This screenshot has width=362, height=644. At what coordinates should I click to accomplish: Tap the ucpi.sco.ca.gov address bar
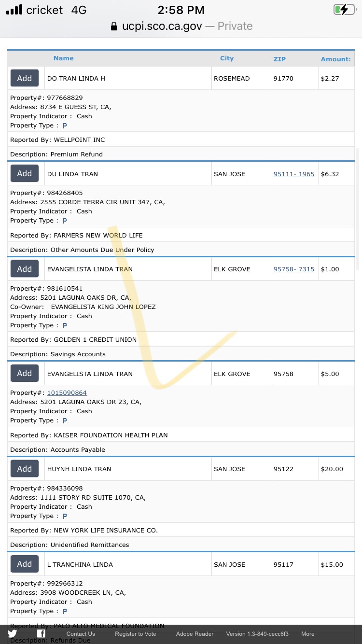[x=181, y=26]
